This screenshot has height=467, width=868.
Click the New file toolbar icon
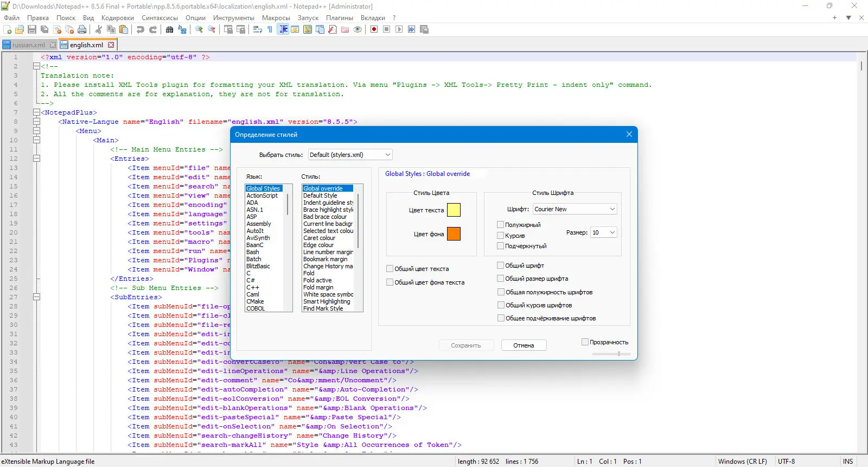[x=8, y=29]
